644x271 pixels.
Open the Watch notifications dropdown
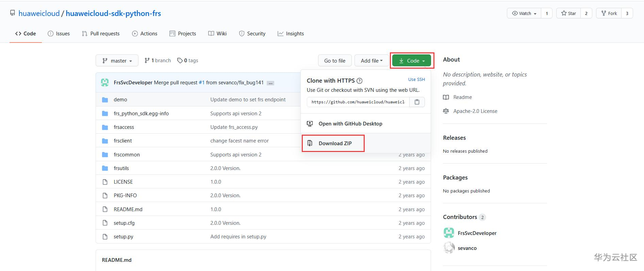524,13
